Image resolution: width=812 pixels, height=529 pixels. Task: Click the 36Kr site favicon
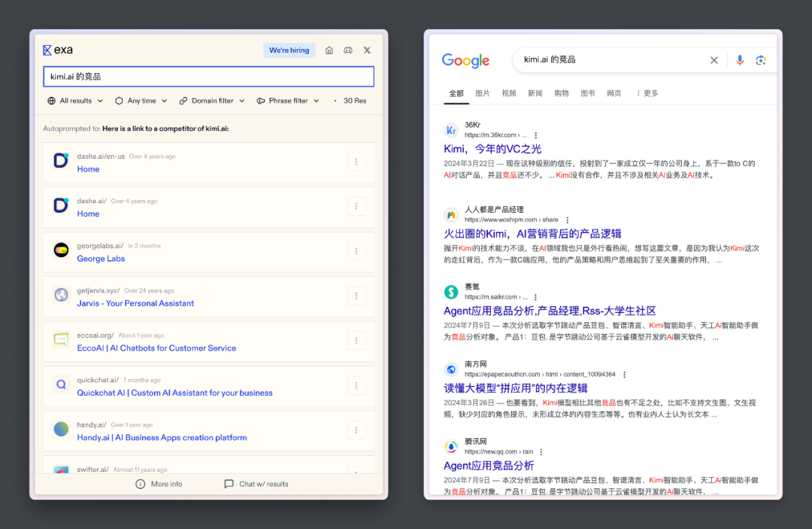tap(451, 130)
